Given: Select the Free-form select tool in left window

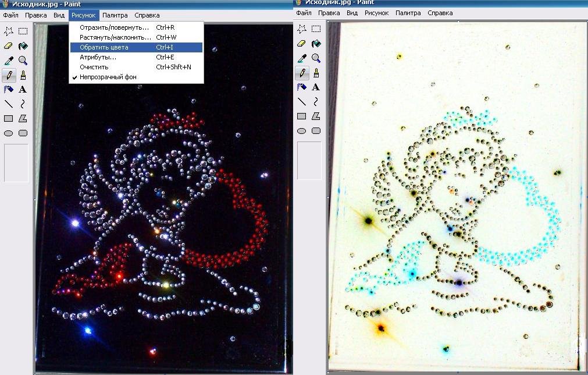Looking at the screenshot, I should 9,31.
